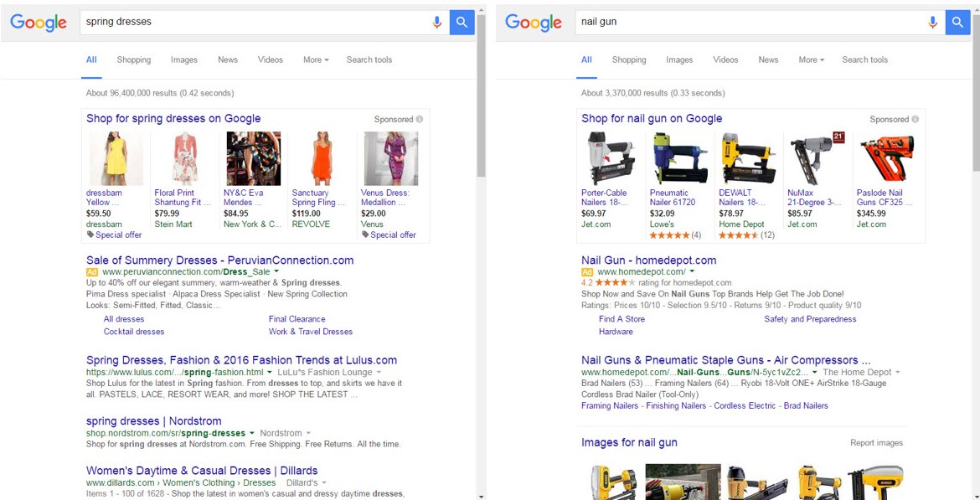980x500 pixels.
Task: Open Nail Guns & Pneumatic Staple Guns result
Action: (725, 360)
